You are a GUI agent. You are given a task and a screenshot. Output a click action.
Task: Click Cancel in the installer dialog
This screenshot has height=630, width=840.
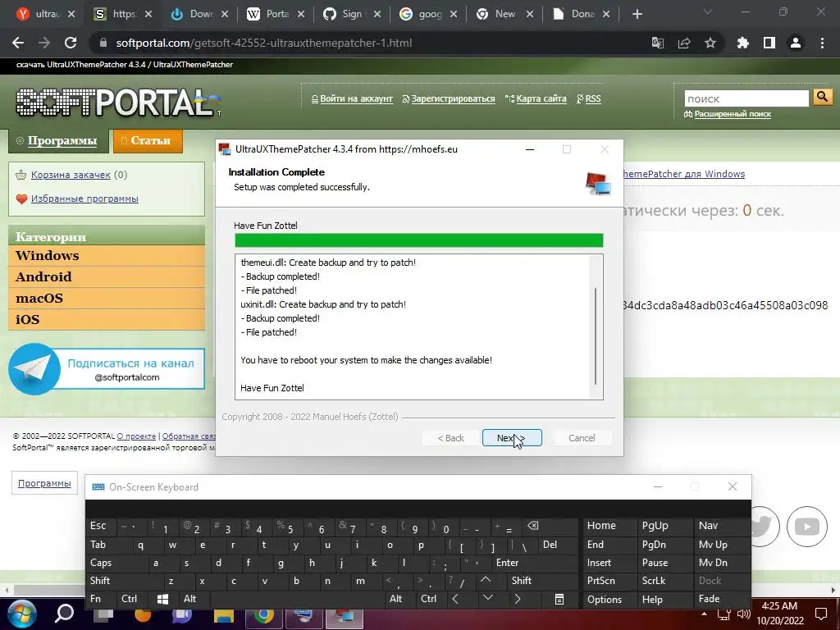(x=582, y=438)
